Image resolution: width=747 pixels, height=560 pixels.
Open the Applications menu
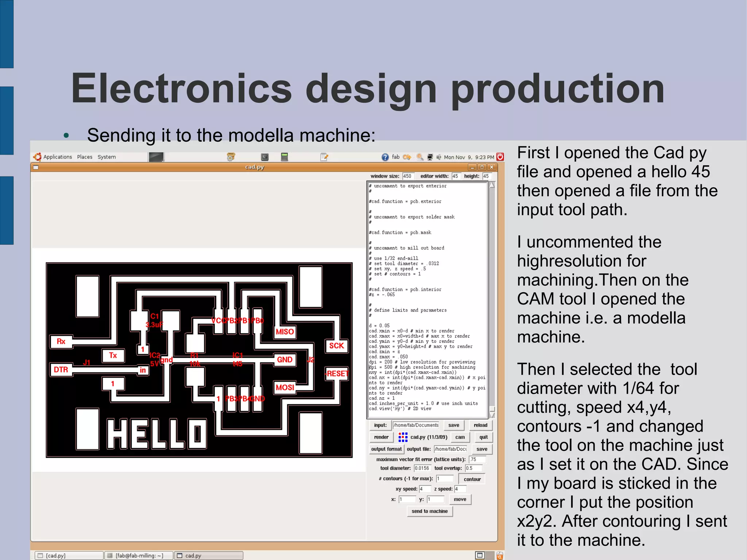pyautogui.click(x=57, y=157)
